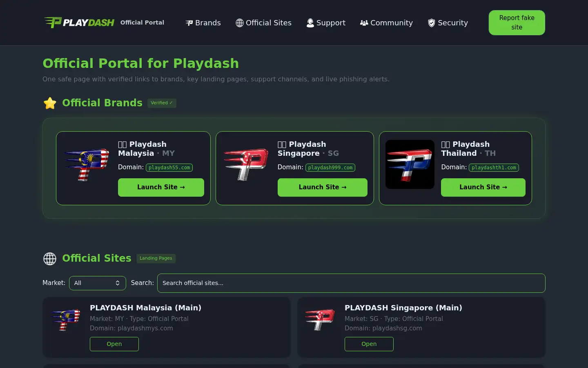Click the Playdash Singapore · SG title

point(308,149)
